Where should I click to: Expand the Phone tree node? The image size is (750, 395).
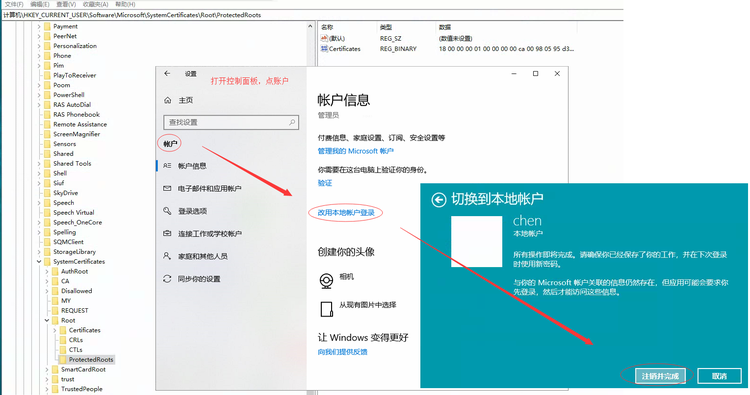39,55
